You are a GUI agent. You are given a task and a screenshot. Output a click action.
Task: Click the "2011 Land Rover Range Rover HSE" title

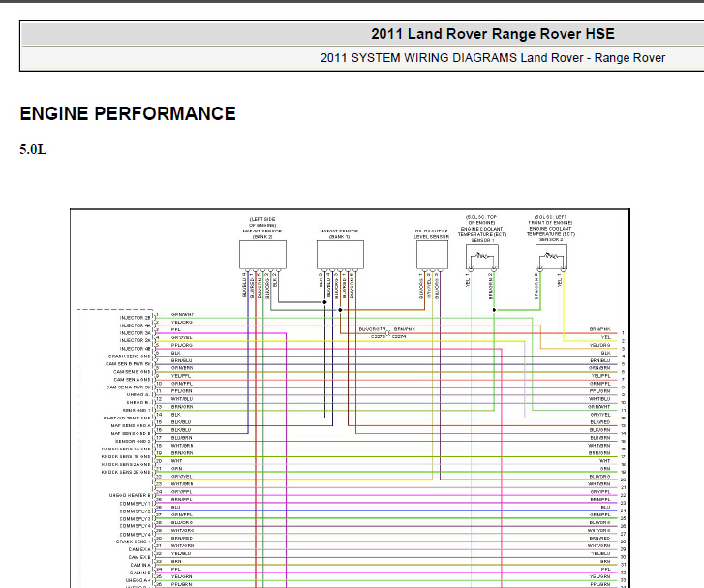tap(493, 34)
